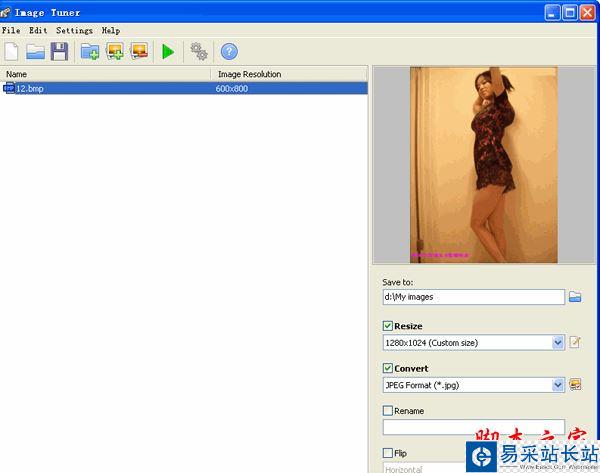Enable the Rename checkbox
The width and height of the screenshot is (600, 473).
point(388,411)
